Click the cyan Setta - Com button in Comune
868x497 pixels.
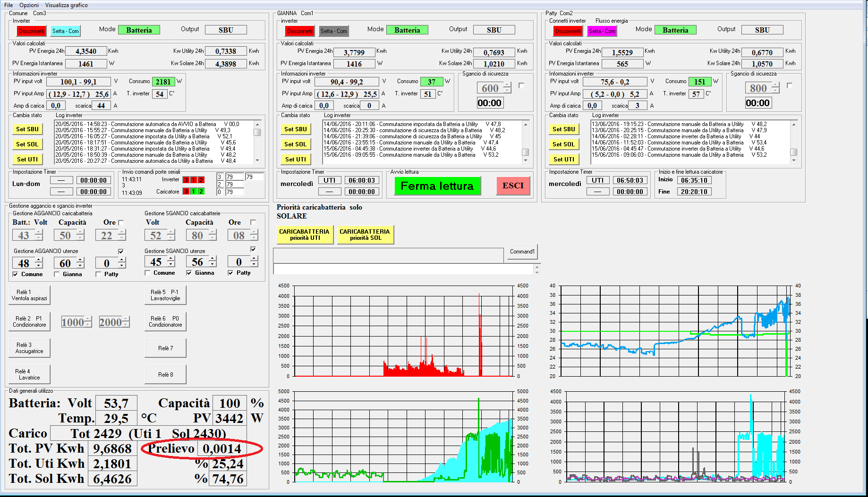pyautogui.click(x=66, y=31)
